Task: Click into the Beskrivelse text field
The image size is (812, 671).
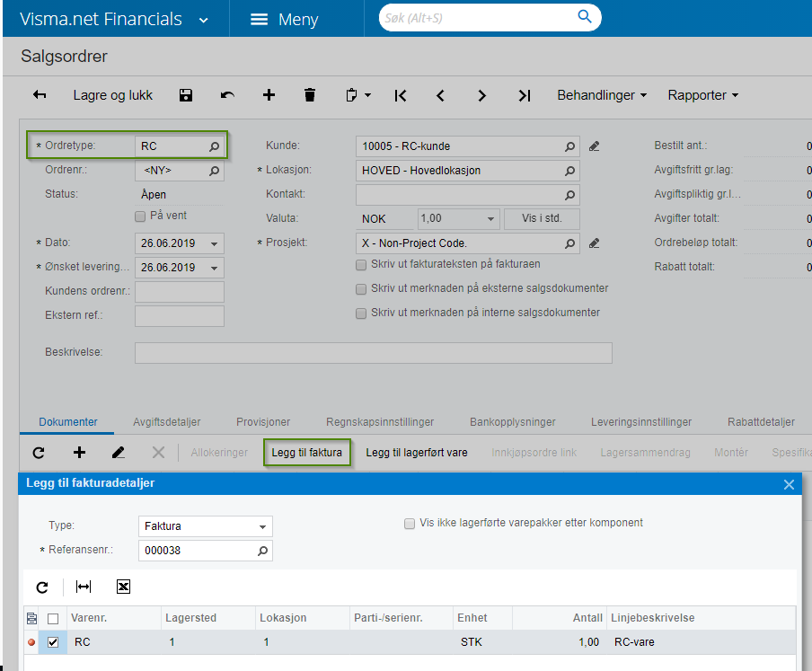Action: point(374,353)
